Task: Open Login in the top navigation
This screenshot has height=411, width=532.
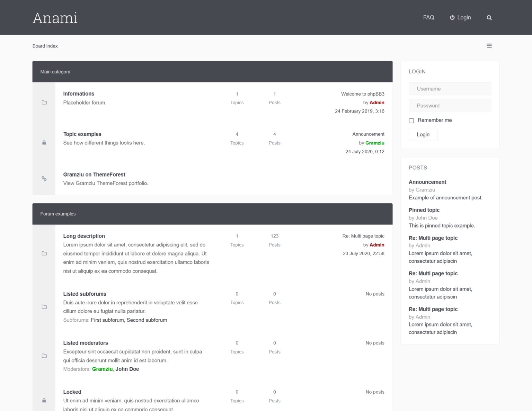Action: [x=460, y=17]
